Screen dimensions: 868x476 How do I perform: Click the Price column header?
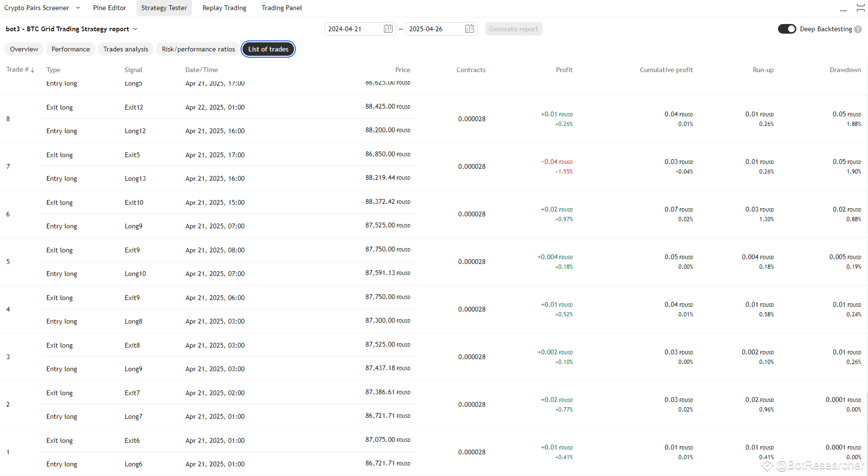pyautogui.click(x=403, y=70)
